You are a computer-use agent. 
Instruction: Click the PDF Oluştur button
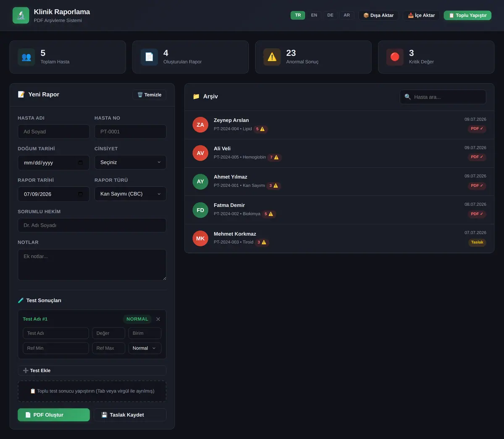pos(54,415)
